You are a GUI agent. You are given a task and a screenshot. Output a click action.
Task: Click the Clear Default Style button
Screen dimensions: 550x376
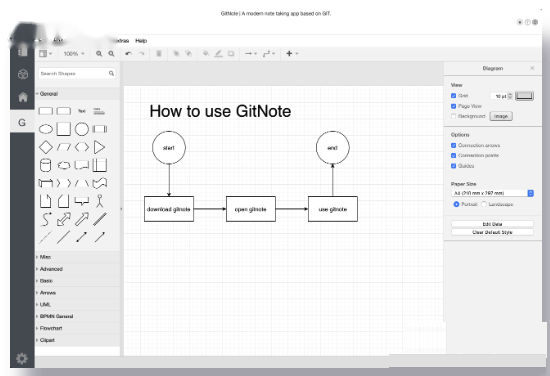pyautogui.click(x=492, y=232)
